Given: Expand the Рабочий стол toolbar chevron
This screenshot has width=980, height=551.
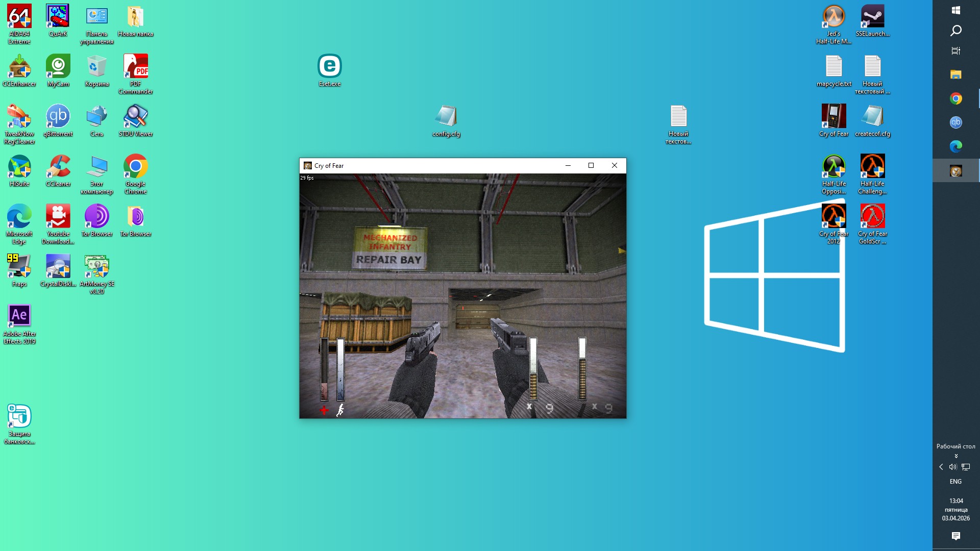Looking at the screenshot, I should [956, 456].
